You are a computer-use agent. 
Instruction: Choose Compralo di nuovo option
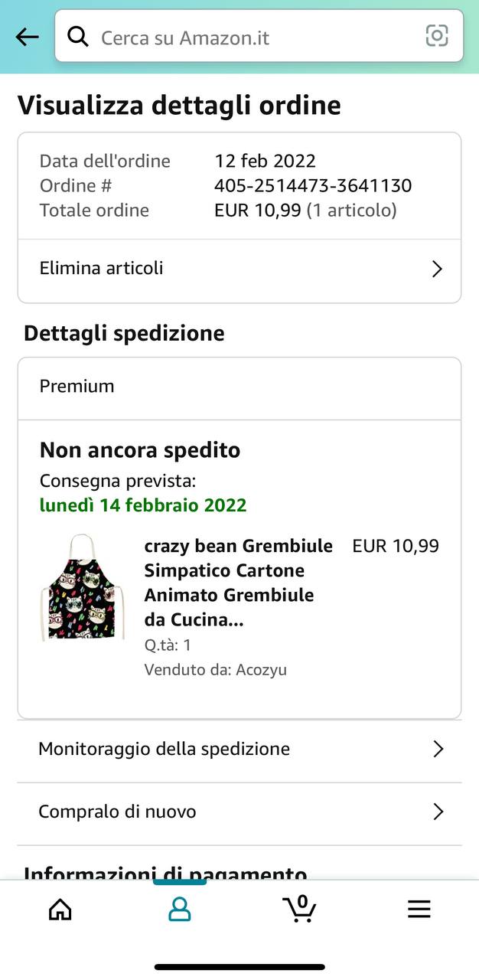pos(239,812)
